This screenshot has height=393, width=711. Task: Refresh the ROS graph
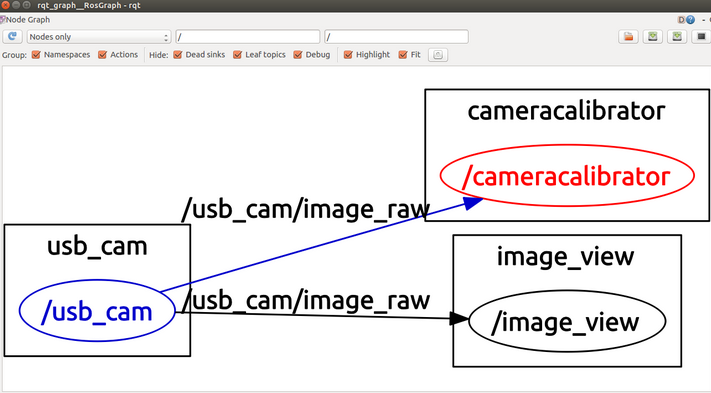pyautogui.click(x=12, y=36)
